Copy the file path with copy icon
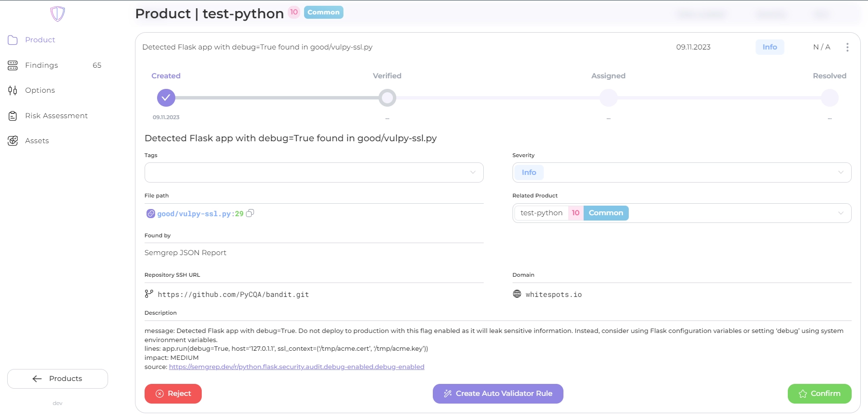The width and height of the screenshot is (868, 418). pyautogui.click(x=250, y=213)
